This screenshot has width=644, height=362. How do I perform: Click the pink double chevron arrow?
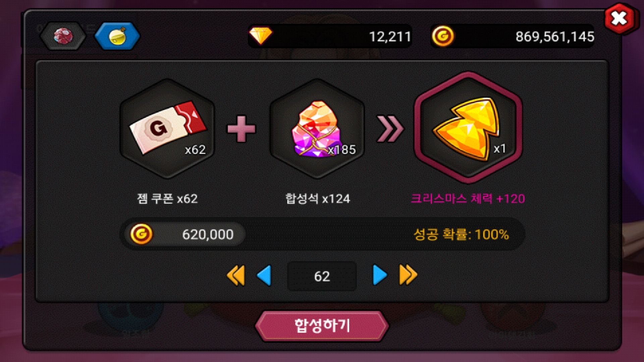pyautogui.click(x=390, y=129)
